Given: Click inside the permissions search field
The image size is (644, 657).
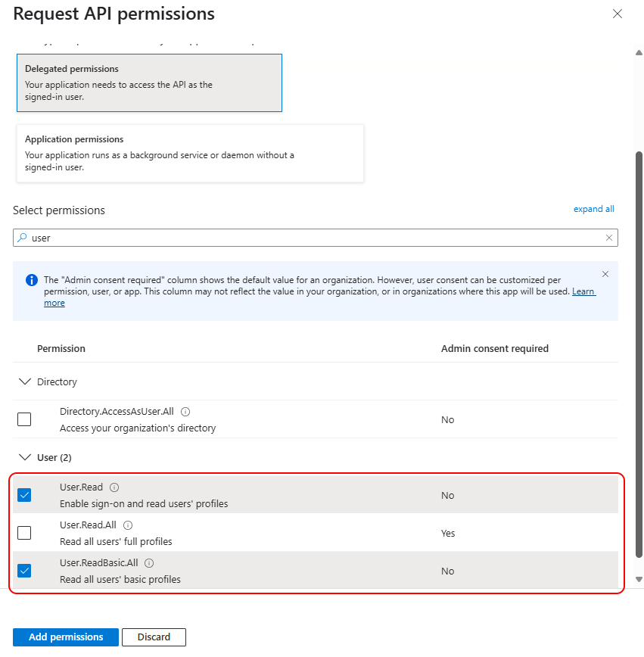Looking at the screenshot, I should pos(303,237).
